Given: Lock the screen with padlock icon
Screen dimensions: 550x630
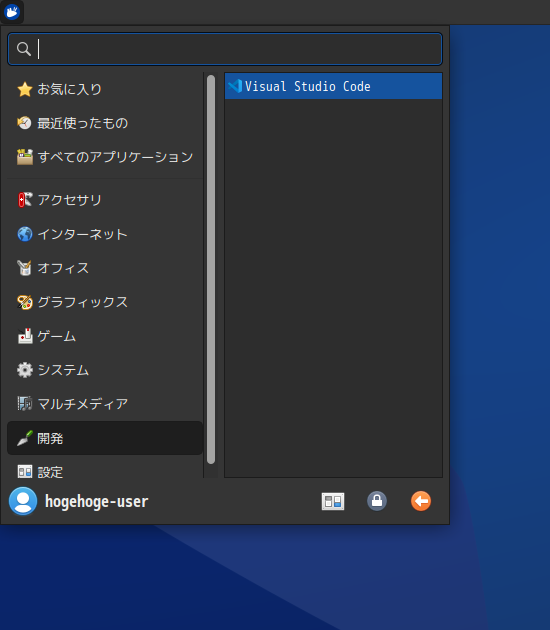Looking at the screenshot, I should tap(377, 501).
